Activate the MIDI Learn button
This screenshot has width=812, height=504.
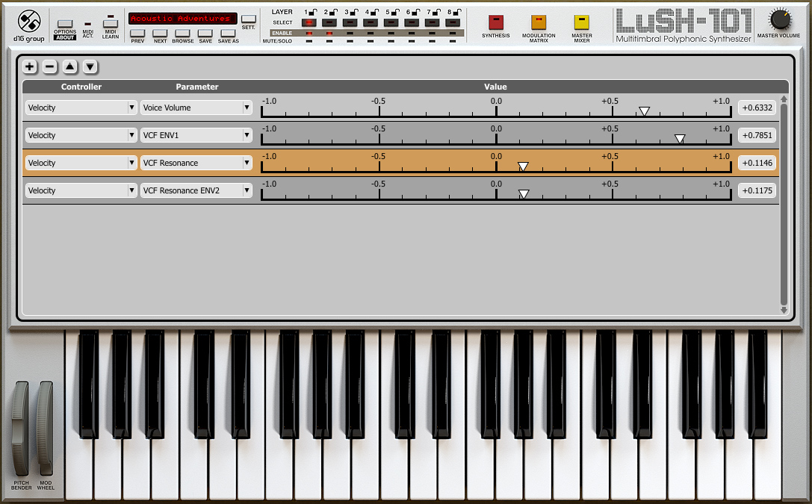pyautogui.click(x=111, y=23)
